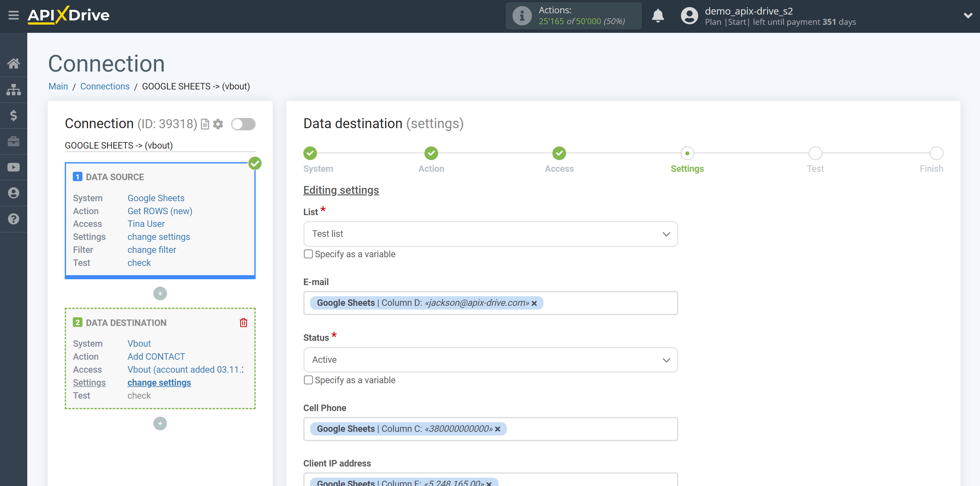Viewport: 980px width, 486px height.
Task: Open Google Sheets system link
Action: pos(156,198)
